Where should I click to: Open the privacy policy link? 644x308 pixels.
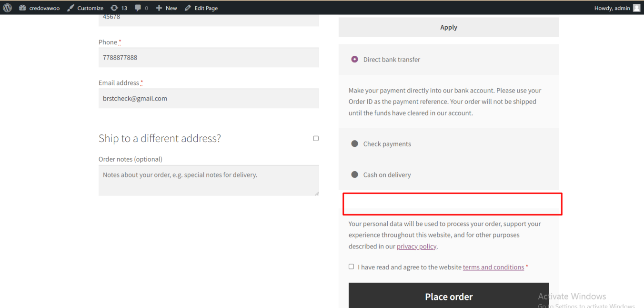(x=416, y=246)
